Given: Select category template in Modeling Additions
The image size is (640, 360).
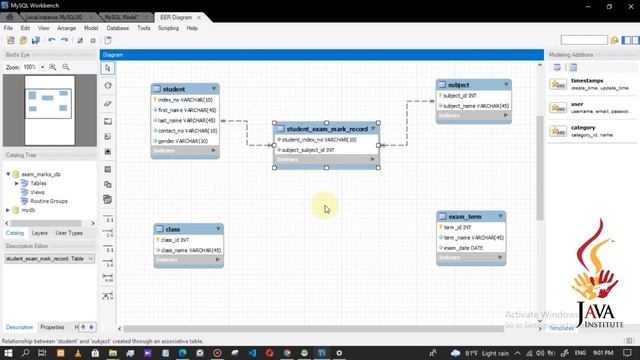Looking at the screenshot, I should tap(592, 131).
